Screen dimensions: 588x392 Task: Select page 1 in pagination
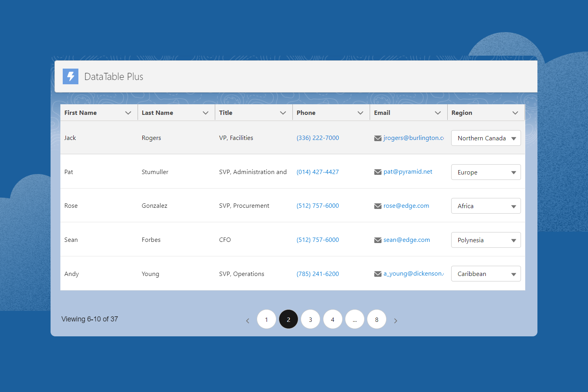click(267, 319)
